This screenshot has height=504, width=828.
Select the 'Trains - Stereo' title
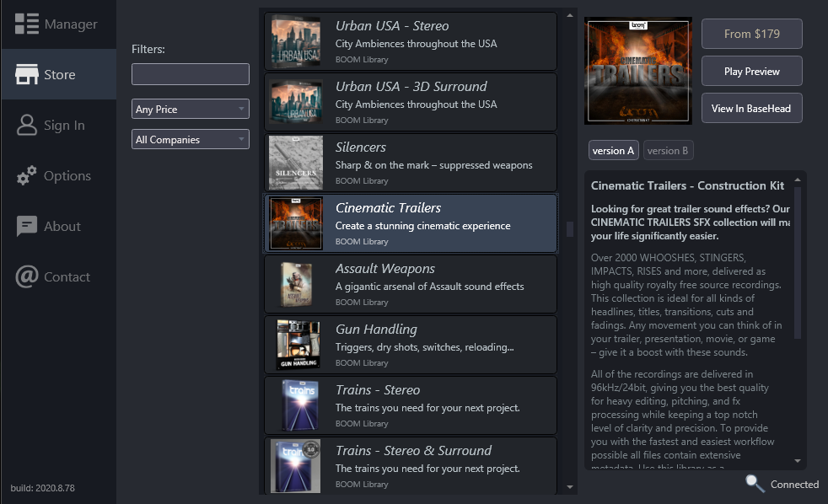(378, 390)
